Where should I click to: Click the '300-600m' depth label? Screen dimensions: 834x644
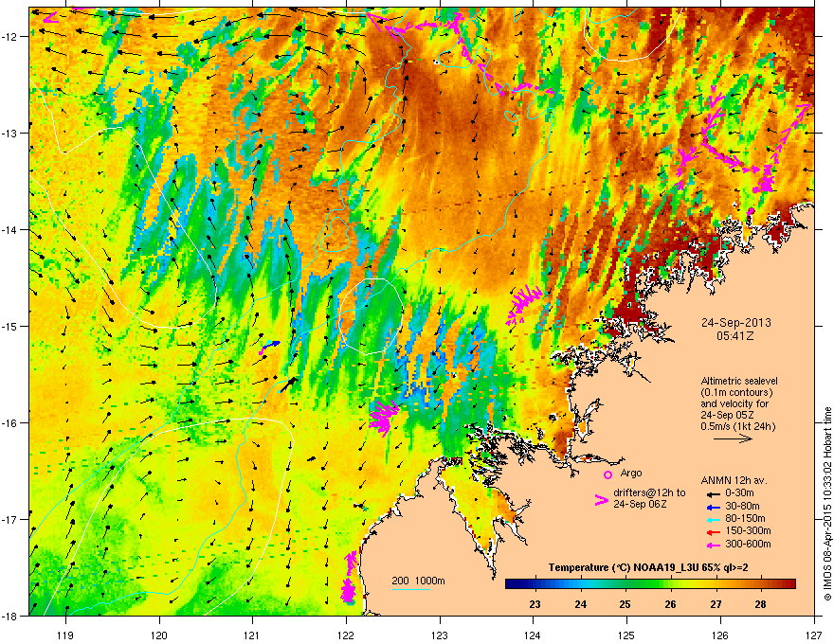point(748,545)
